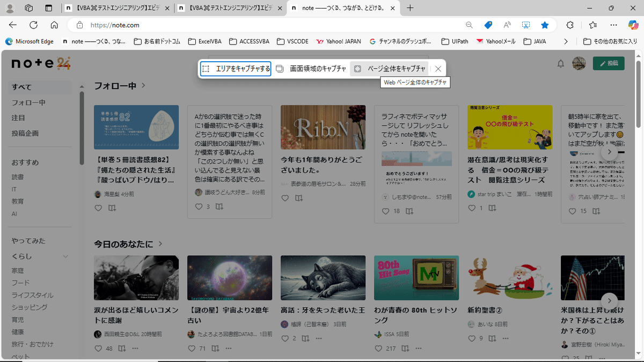644x362 pixels.
Task: Go back with the browser back arrow
Action: coord(13,25)
